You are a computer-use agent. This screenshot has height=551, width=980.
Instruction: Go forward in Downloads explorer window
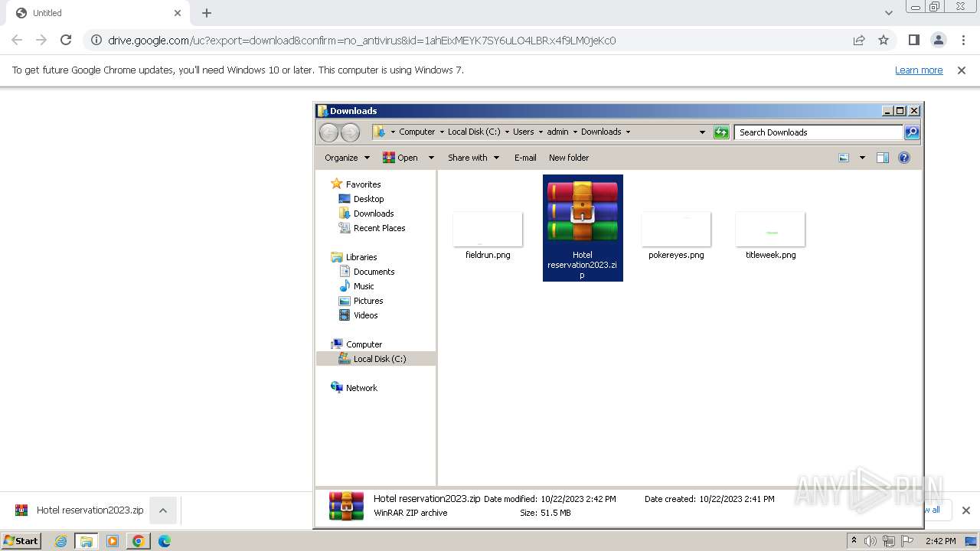click(x=350, y=132)
